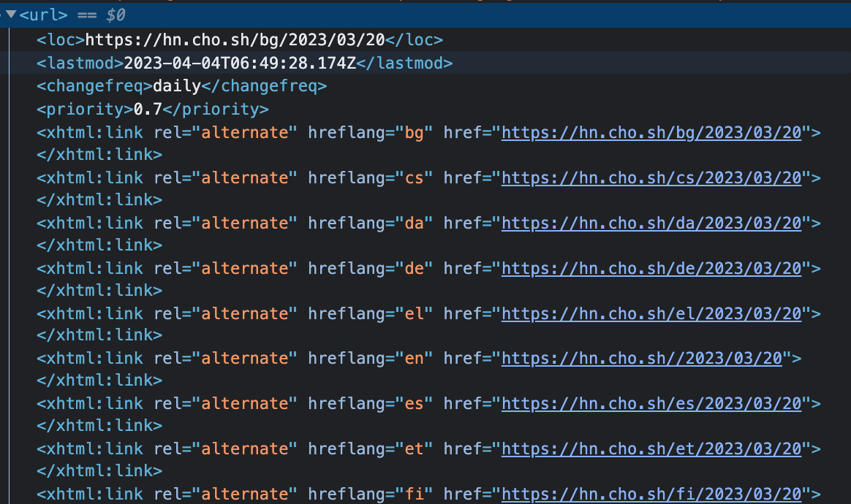
Task: Follow the et/2023/03/20 alternate link
Action: pos(651,449)
